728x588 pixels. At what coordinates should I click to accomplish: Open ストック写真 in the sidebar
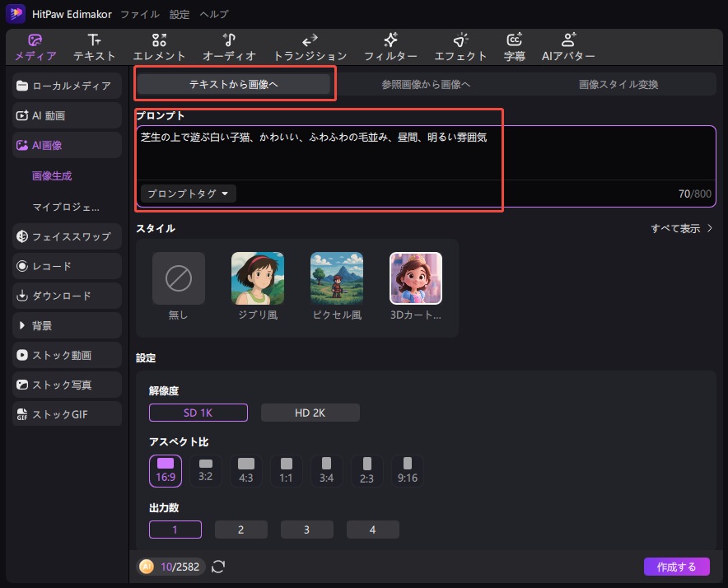(x=67, y=385)
